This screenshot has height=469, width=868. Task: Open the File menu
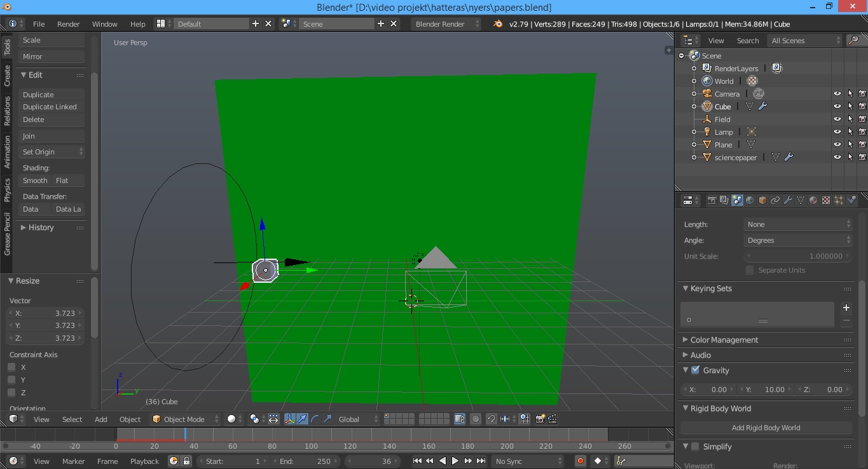click(x=39, y=24)
